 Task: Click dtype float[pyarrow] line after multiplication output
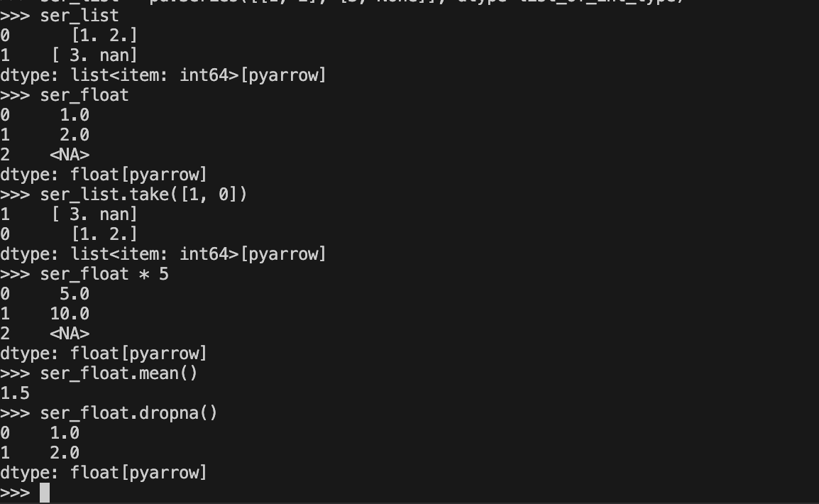pyautogui.click(x=104, y=354)
